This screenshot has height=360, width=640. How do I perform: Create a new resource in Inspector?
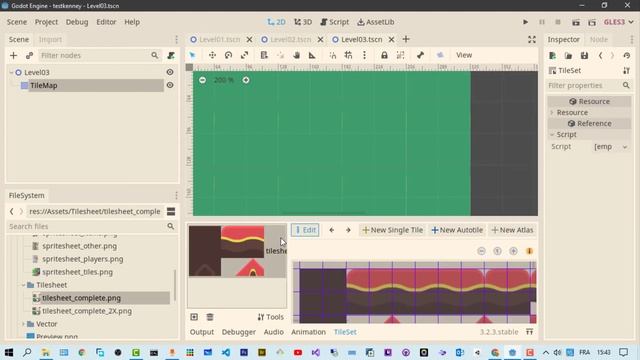(552, 56)
